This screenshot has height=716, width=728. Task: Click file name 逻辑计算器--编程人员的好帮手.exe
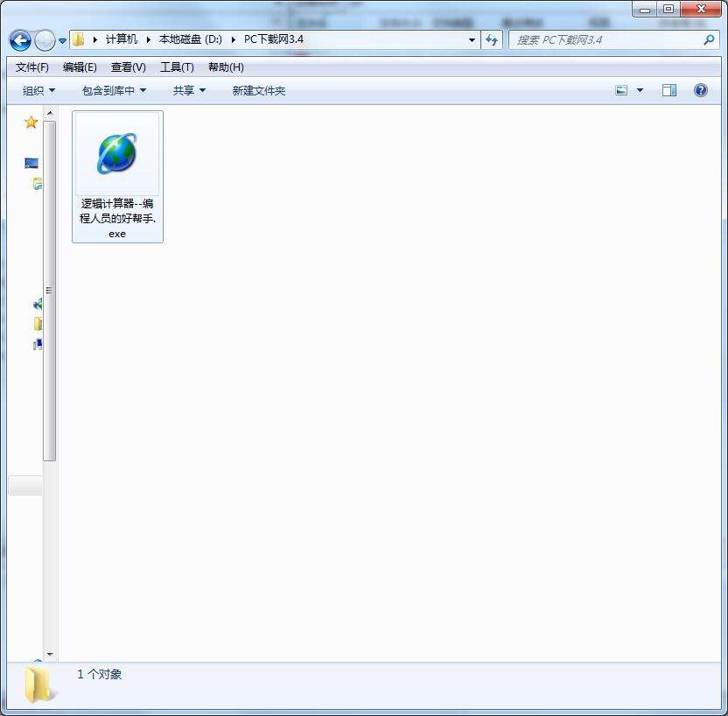click(117, 218)
